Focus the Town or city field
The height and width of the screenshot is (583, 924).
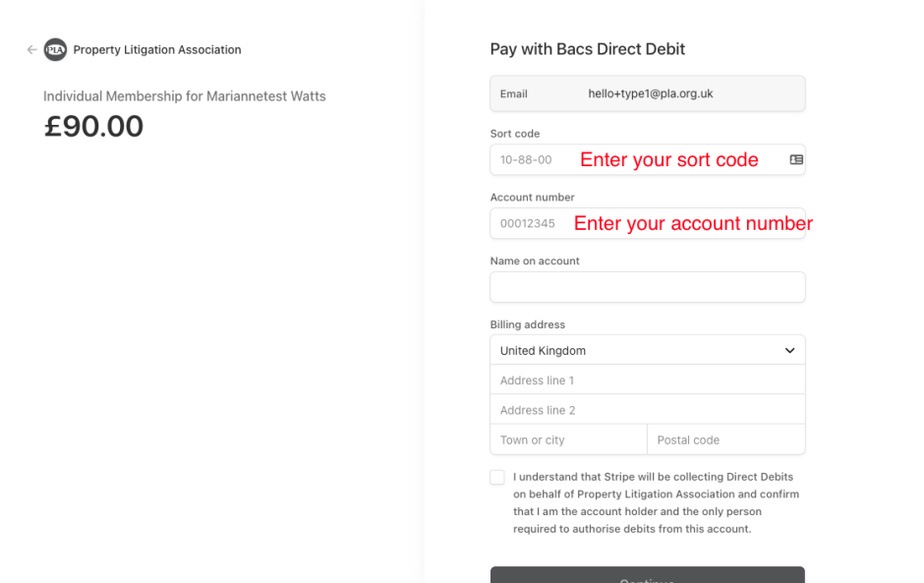click(569, 439)
